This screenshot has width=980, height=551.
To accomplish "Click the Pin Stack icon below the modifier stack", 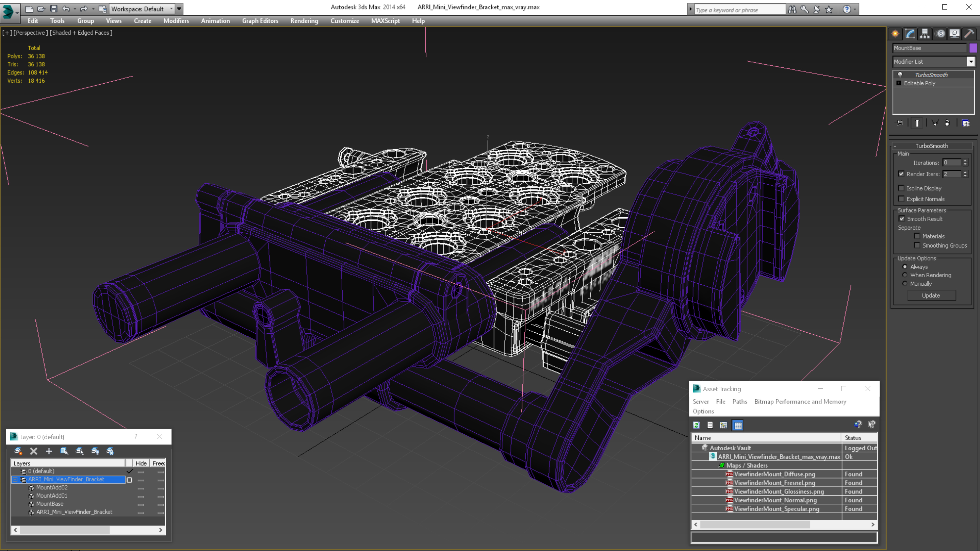I will coord(899,123).
